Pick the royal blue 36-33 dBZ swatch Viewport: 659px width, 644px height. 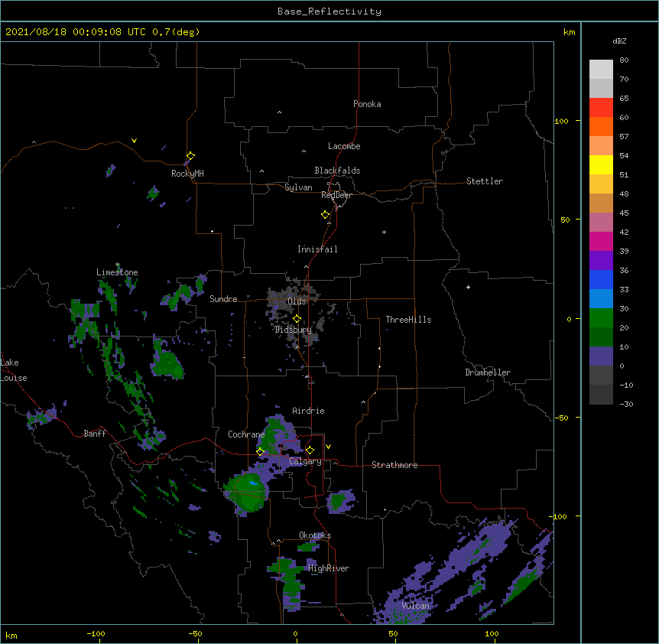(601, 279)
